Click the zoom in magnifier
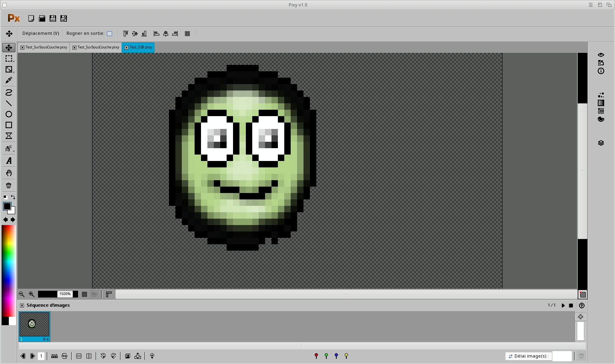 [x=32, y=294]
